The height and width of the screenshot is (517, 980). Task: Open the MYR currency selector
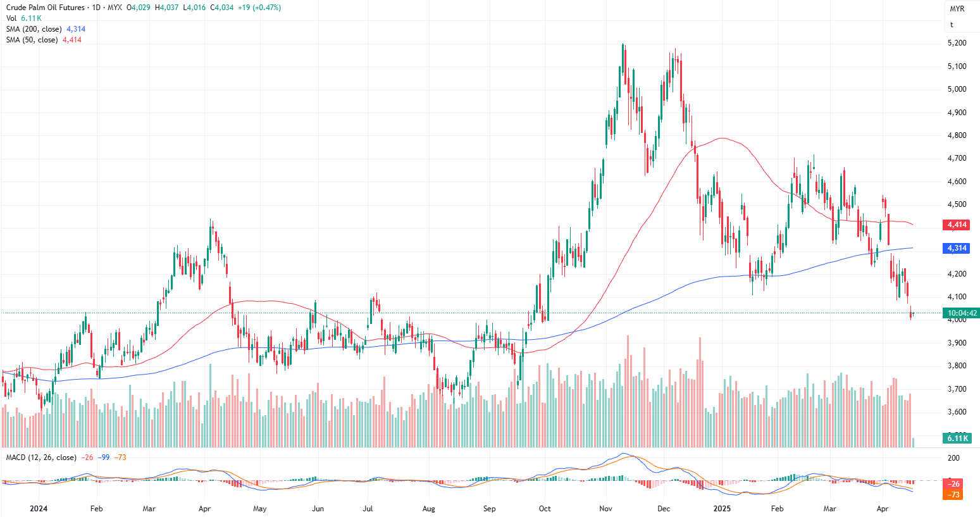click(957, 9)
